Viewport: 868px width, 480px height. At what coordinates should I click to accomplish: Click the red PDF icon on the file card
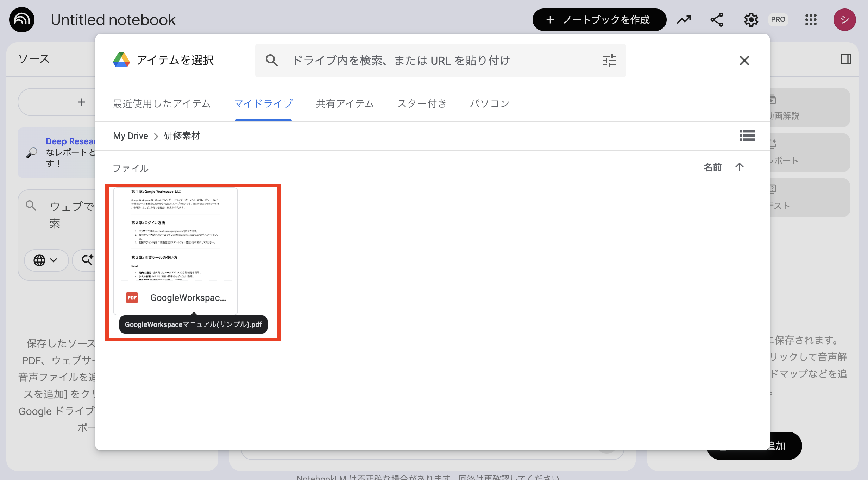coord(132,298)
